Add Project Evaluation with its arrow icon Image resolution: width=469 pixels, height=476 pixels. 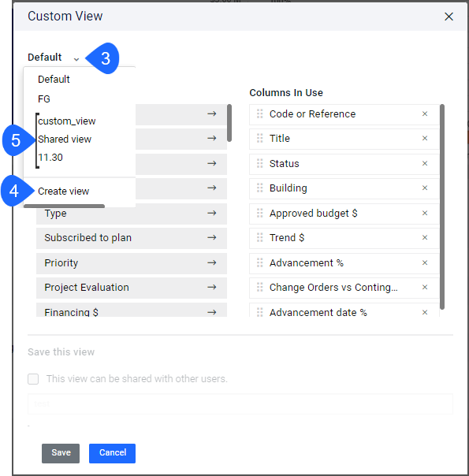point(211,287)
